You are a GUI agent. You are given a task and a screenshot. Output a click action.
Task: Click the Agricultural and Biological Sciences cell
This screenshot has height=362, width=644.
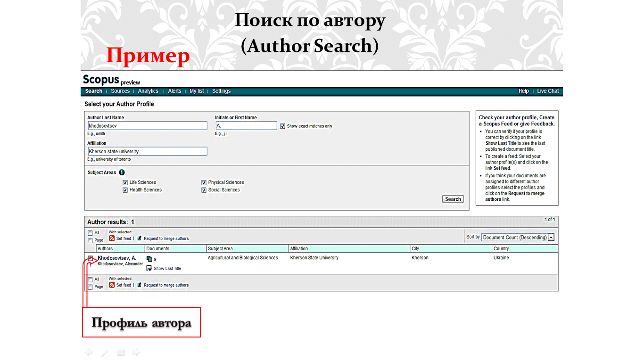click(243, 258)
